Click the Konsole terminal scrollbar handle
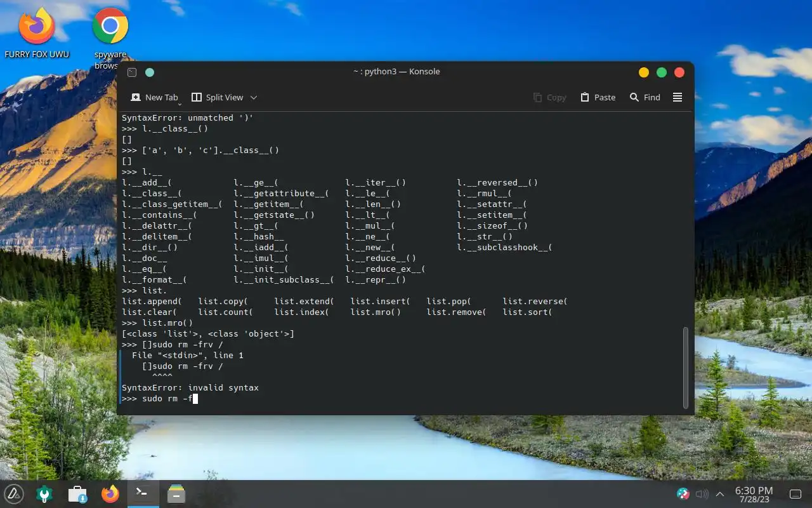The image size is (812, 508). [x=685, y=368]
